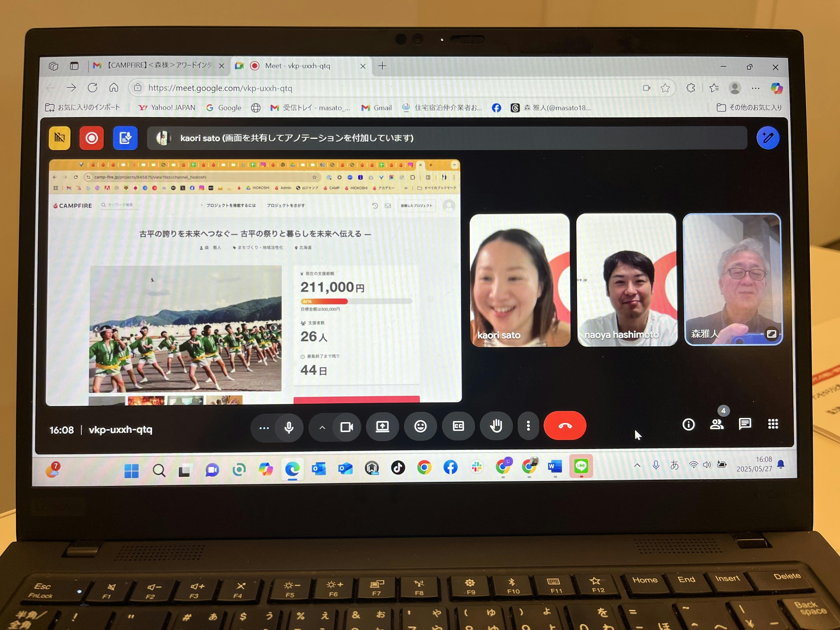Switch to the CAMPFIRE Gmail tab
The image size is (840, 630).
pos(160,66)
